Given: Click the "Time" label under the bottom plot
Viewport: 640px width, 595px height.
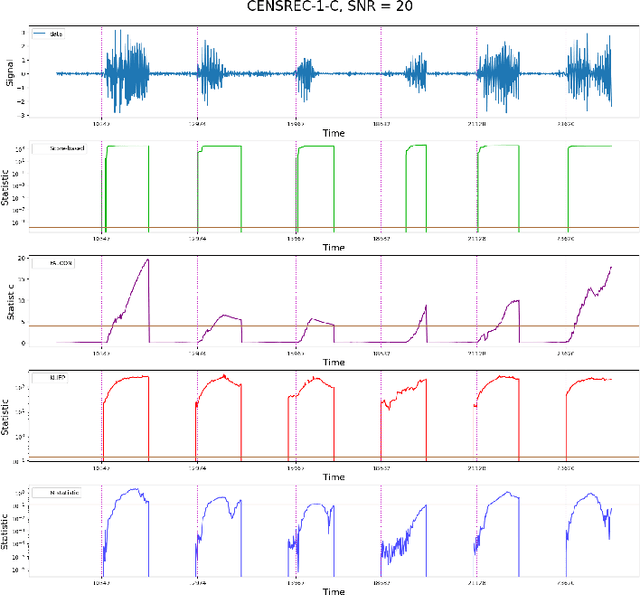Looking at the screenshot, I should tap(334, 591).
